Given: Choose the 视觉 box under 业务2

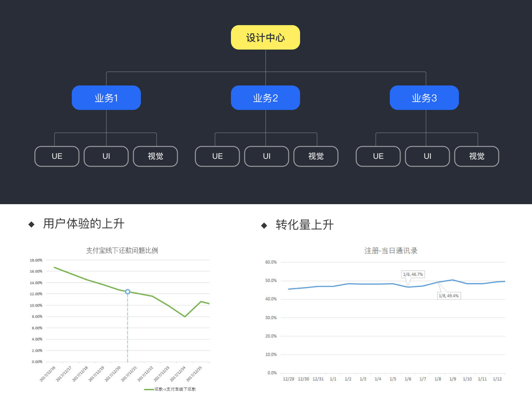Looking at the screenshot, I should [x=316, y=156].
